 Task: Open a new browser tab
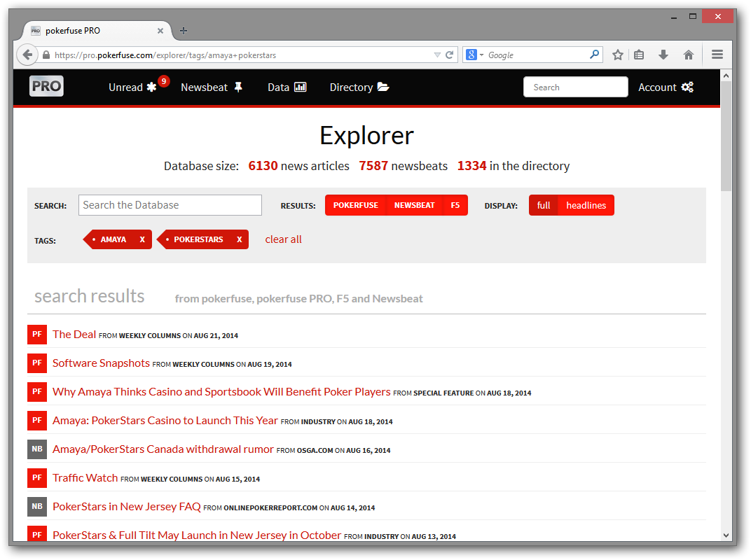184,31
